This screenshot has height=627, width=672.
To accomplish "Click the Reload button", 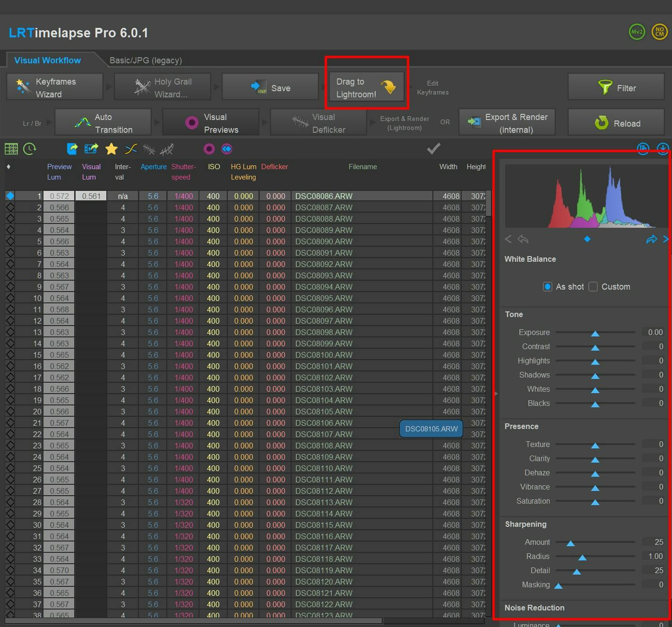I will tap(616, 122).
